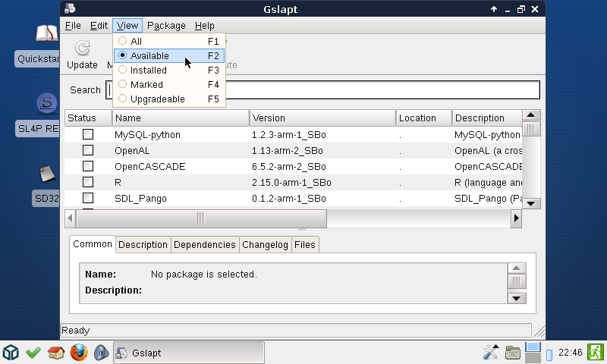This screenshot has width=607, height=364.
Task: Open the home folder panel icon
Action: [x=55, y=353]
